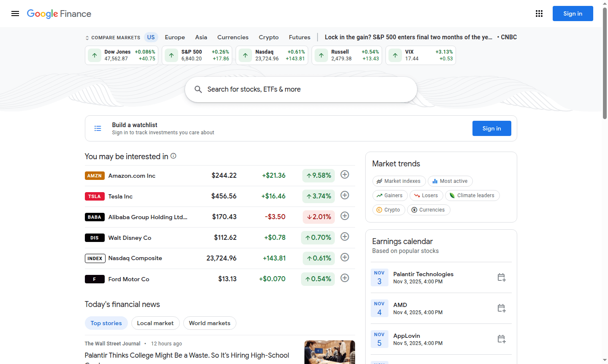Add Tesla Inc using its plus icon
The height and width of the screenshot is (364, 608).
pos(345,195)
